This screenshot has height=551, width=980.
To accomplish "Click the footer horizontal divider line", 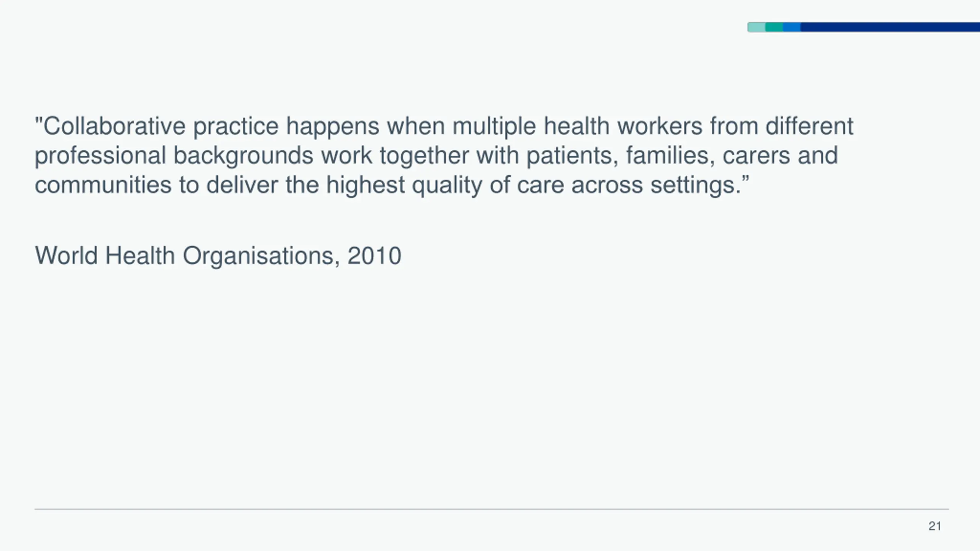I will [492, 509].
